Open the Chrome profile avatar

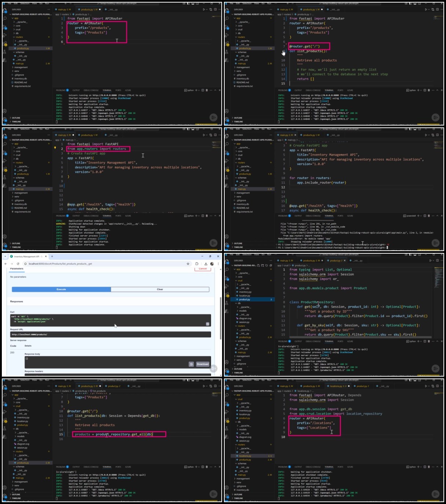point(212,264)
